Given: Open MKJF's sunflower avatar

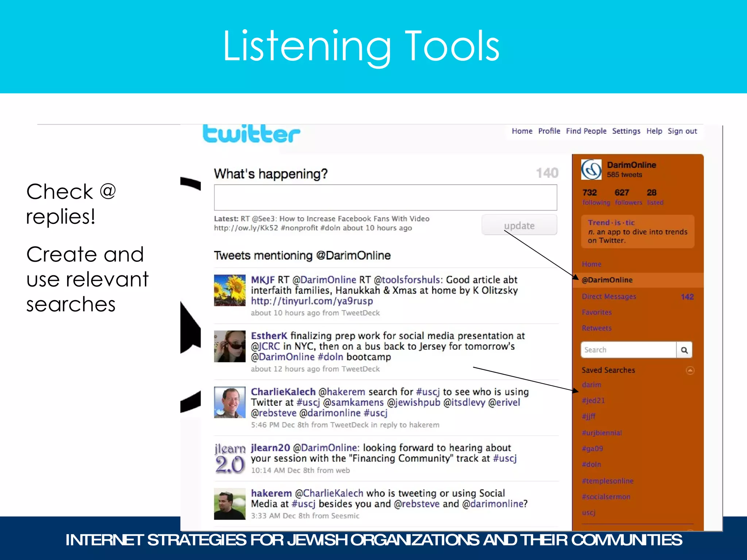Looking at the screenshot, I should (230, 290).
